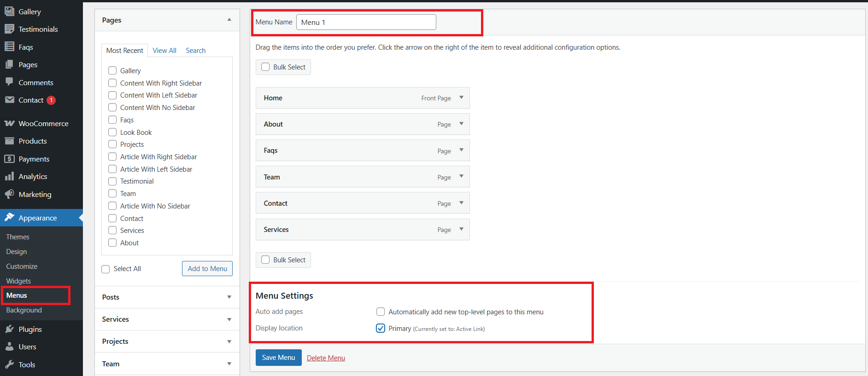Click the Delete Menu link
This screenshot has width=868, height=376.
point(326,358)
